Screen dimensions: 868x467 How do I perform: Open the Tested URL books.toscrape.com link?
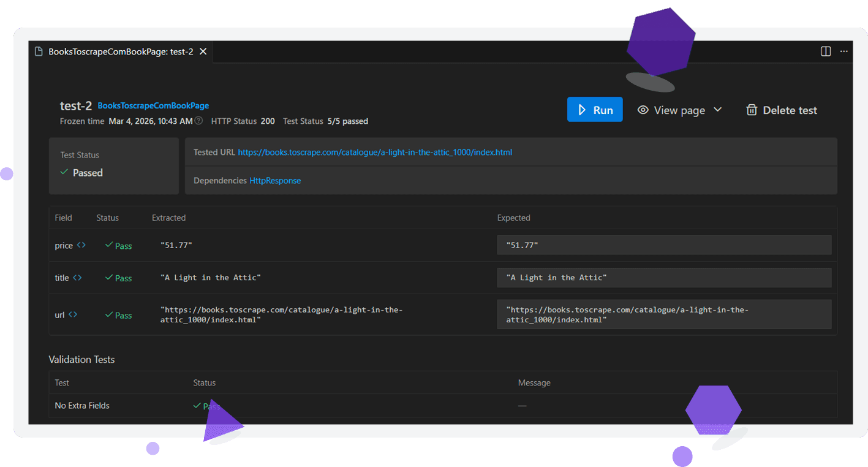(374, 153)
